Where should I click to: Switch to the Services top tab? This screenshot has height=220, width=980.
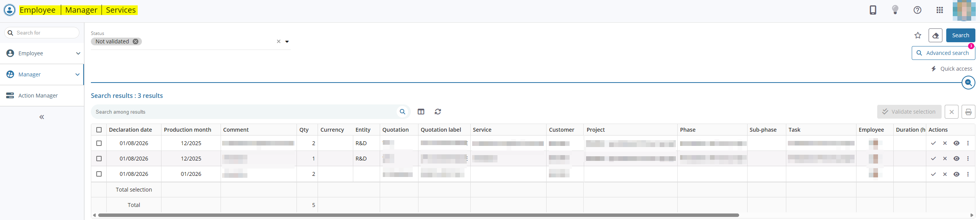[x=120, y=10]
